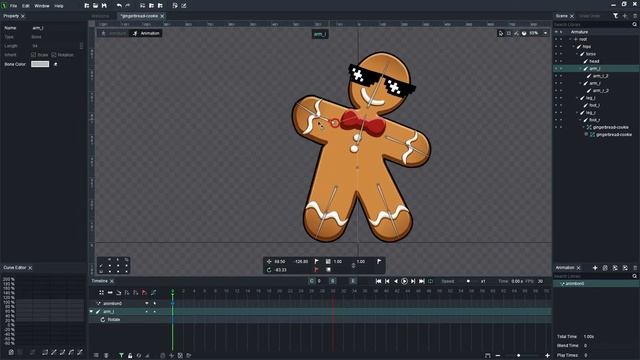Click the New project icon
This screenshot has height=360, width=640.
click(x=87, y=6)
